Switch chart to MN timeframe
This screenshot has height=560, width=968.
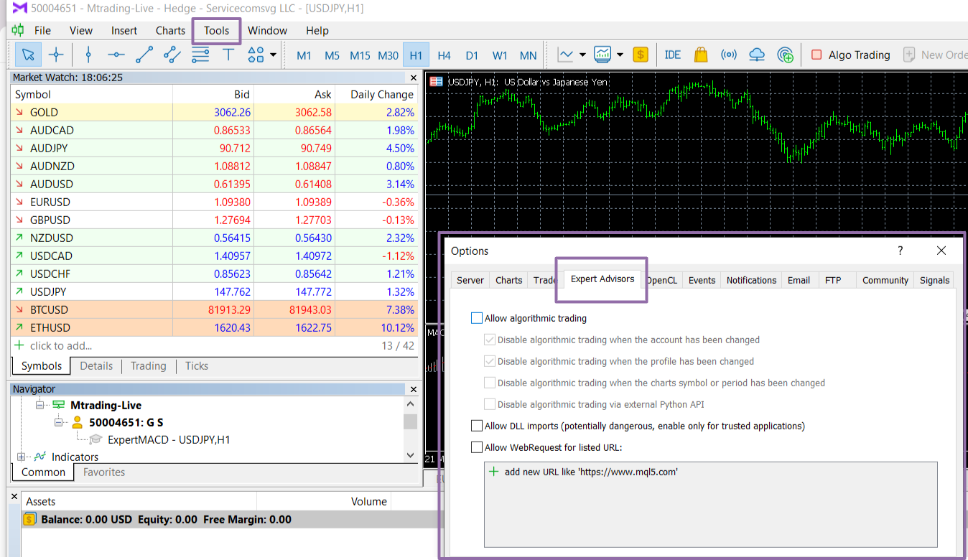pos(528,55)
